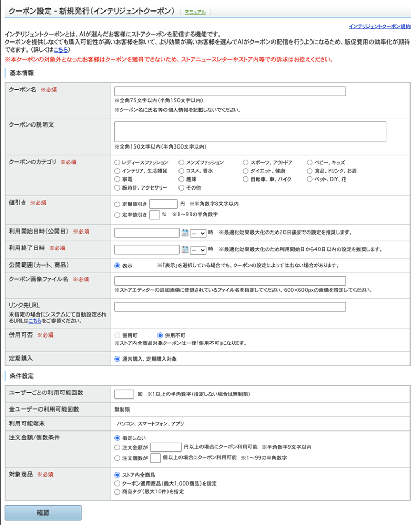Select 家電 category radio

click(117, 179)
